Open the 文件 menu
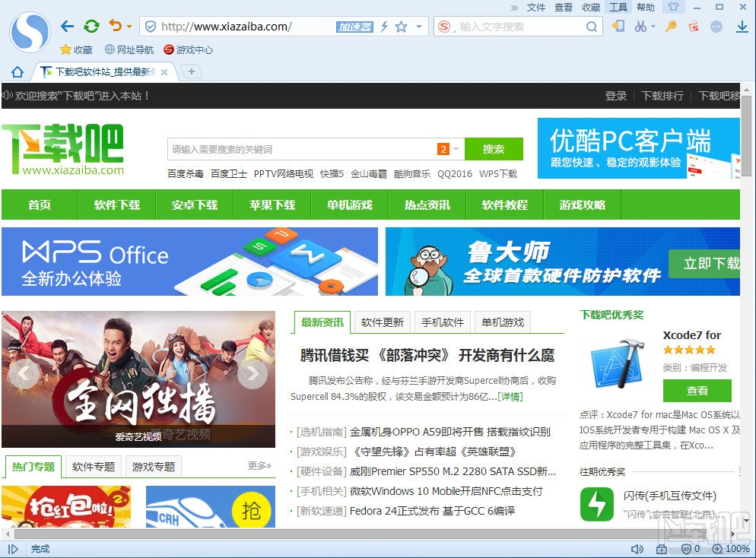Viewport: 756px width, 558px height. point(536,8)
